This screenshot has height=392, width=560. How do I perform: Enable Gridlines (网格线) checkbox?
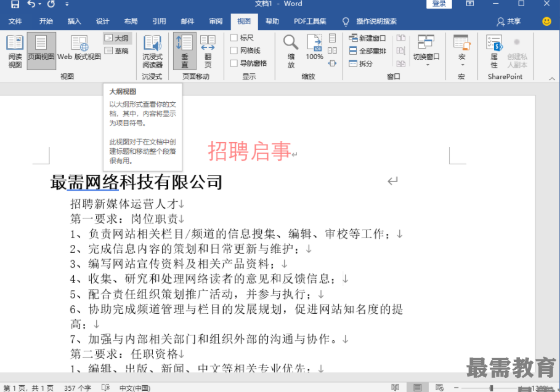234,50
